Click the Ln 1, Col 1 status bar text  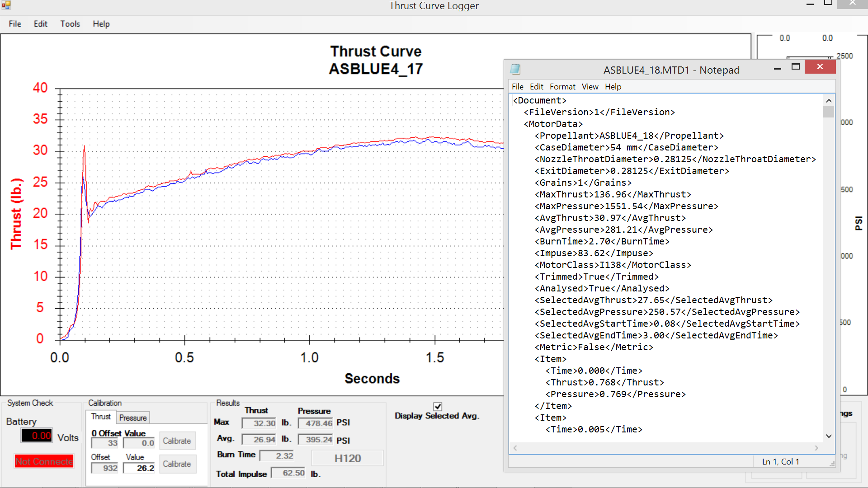781,462
